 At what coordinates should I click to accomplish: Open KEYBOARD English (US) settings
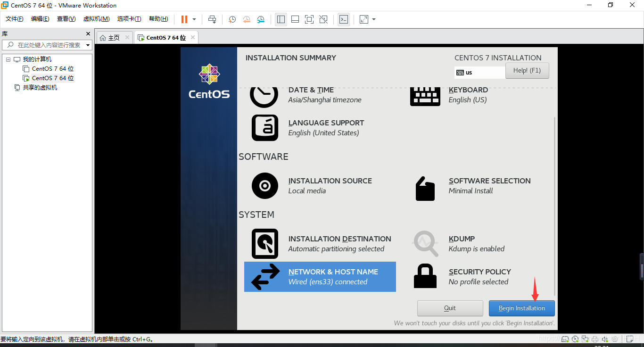(x=468, y=95)
